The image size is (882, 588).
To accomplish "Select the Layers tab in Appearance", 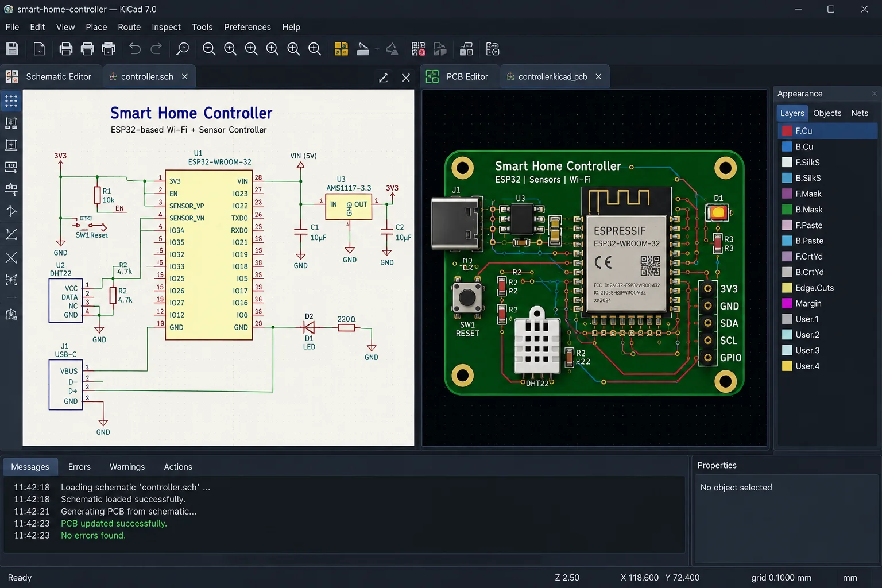I will (x=792, y=113).
